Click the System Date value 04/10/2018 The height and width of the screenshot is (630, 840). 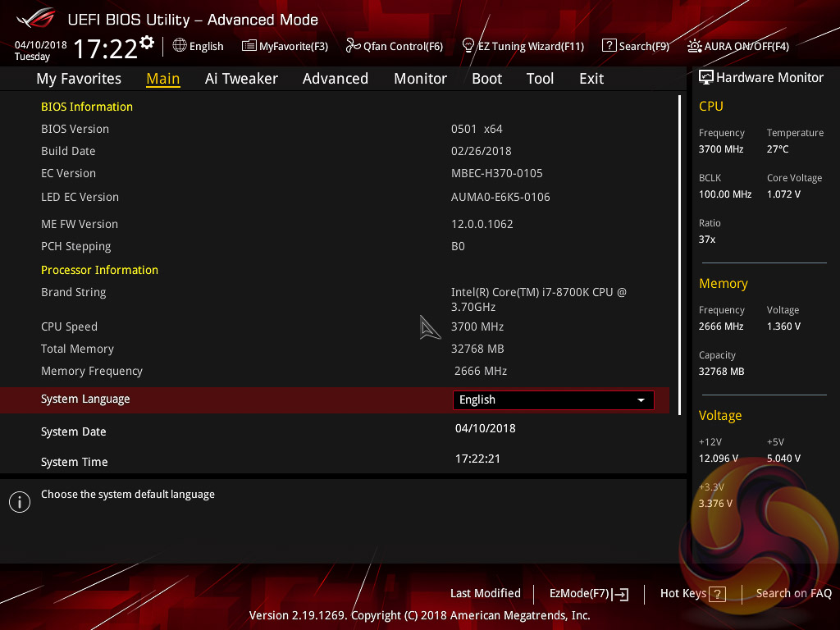pyautogui.click(x=486, y=428)
